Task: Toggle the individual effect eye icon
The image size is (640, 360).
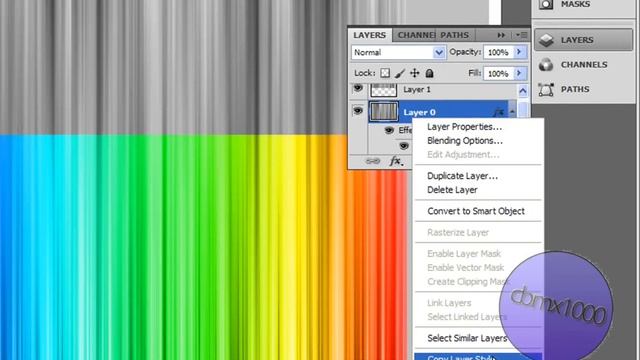Action: coord(404,146)
